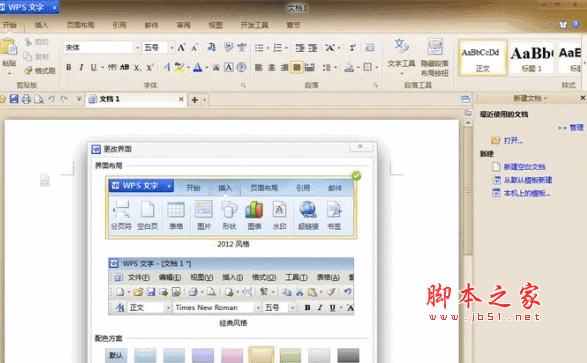Select the 2012 style layout preview
This screenshot has width=587, height=363.
(231, 208)
